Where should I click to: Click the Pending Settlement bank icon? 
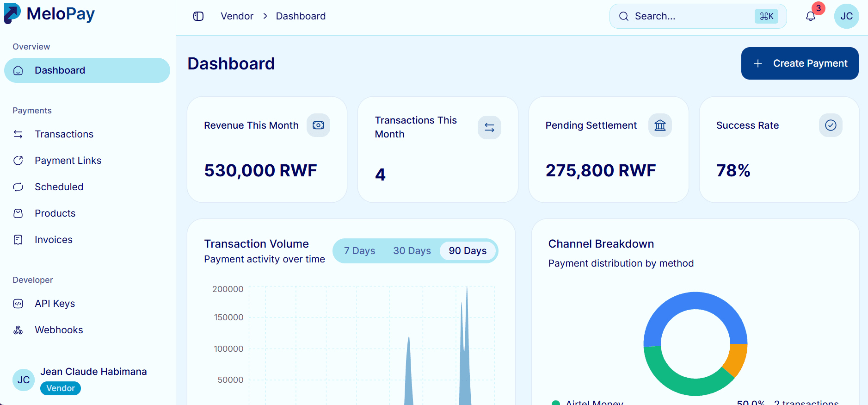tap(660, 125)
